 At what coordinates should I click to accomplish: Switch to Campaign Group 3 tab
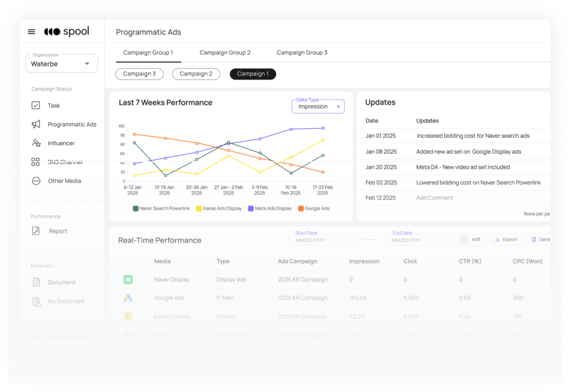point(302,53)
